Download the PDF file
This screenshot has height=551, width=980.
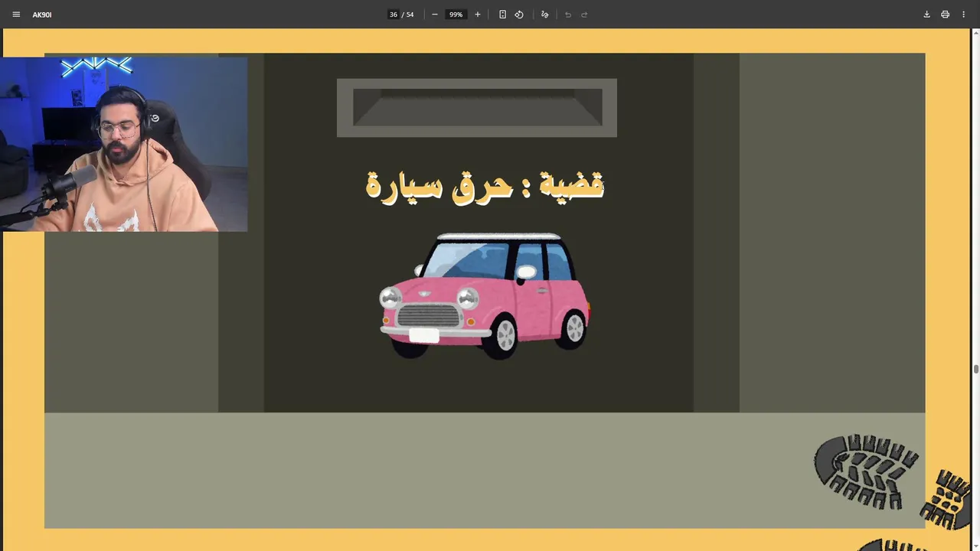926,15
